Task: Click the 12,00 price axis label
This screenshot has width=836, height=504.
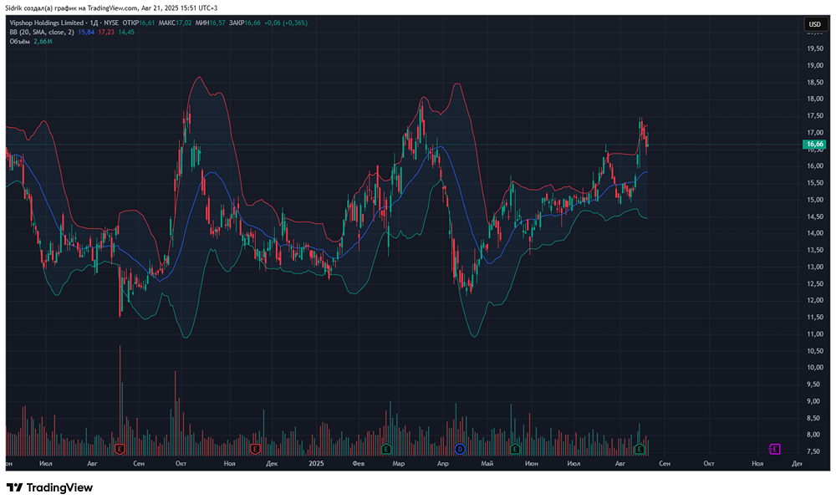Action: 814,301
